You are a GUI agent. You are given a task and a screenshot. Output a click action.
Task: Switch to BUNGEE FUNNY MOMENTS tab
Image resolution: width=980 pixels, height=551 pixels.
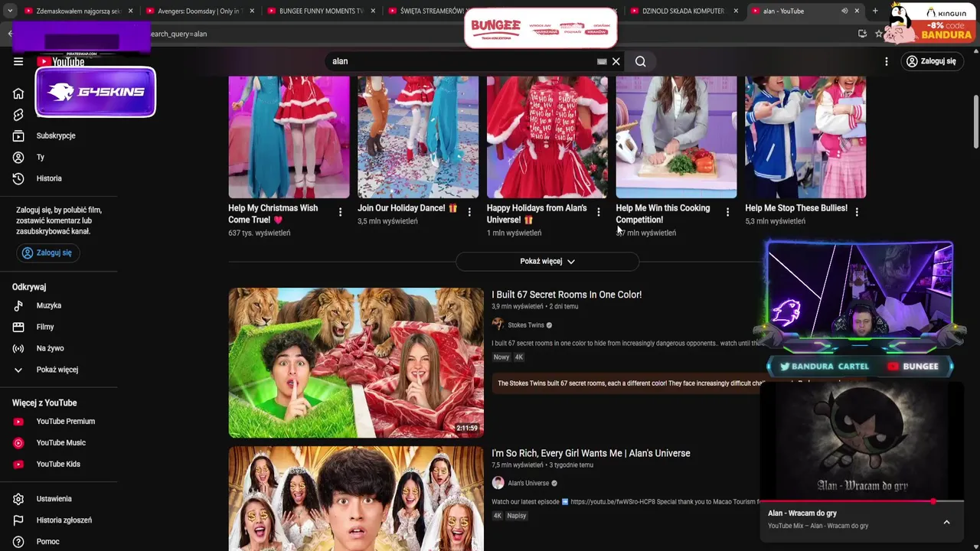click(x=322, y=11)
